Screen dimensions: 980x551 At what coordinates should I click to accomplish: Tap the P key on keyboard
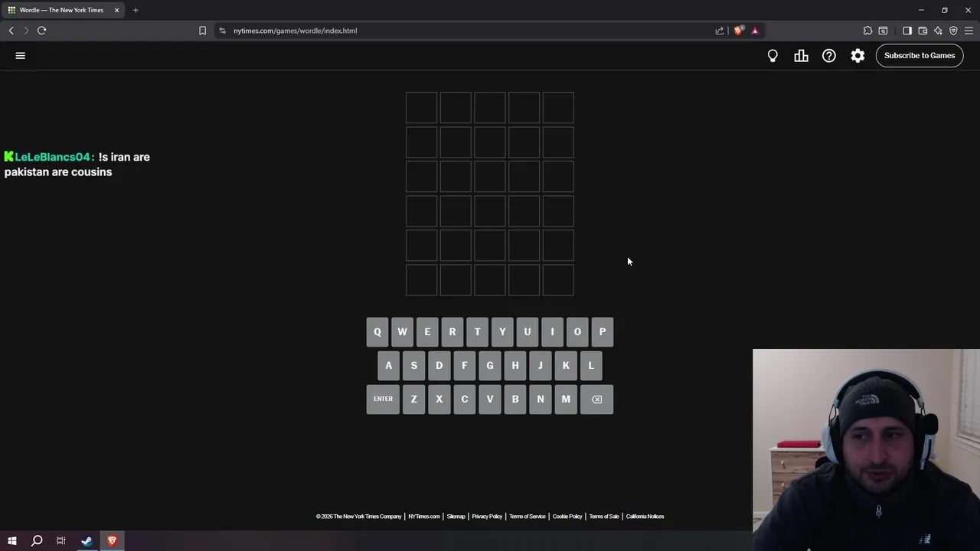point(603,332)
